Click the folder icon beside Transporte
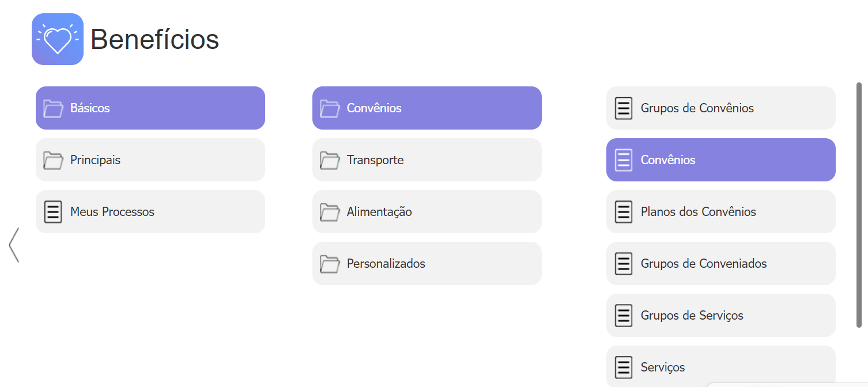The image size is (868, 387). 330,160
